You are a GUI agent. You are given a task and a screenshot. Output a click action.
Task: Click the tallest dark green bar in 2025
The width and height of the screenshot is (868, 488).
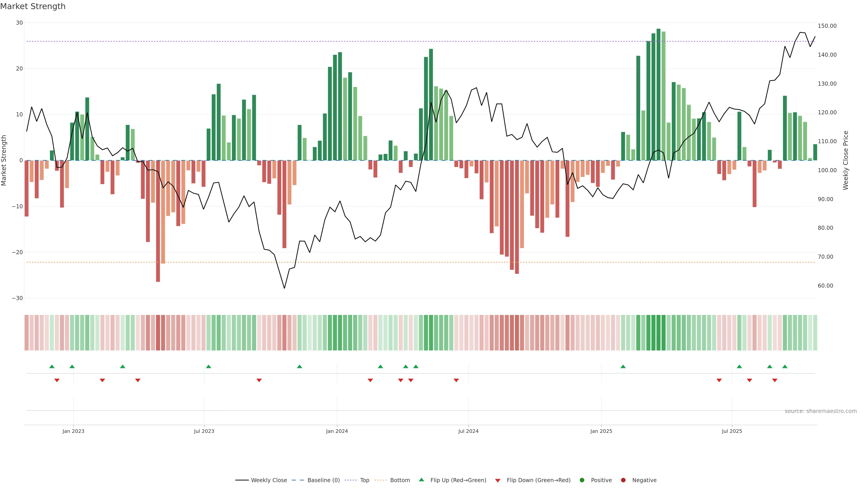(x=658, y=94)
